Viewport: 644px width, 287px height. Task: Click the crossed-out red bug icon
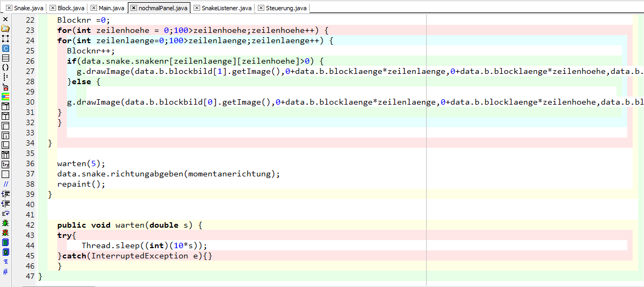coord(5,233)
